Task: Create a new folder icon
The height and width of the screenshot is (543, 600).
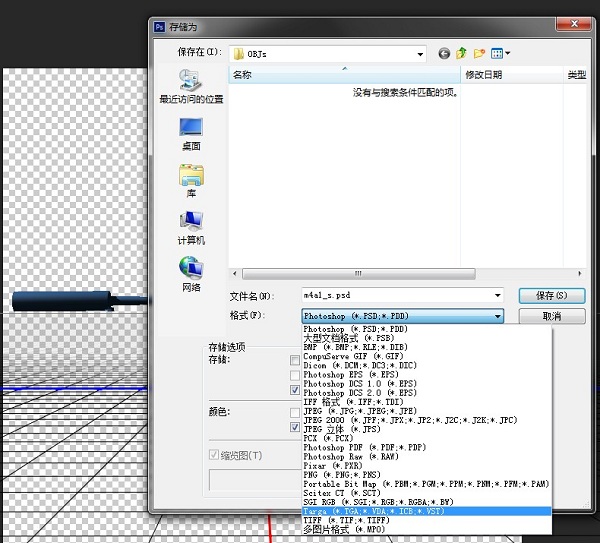Action: tap(479, 53)
